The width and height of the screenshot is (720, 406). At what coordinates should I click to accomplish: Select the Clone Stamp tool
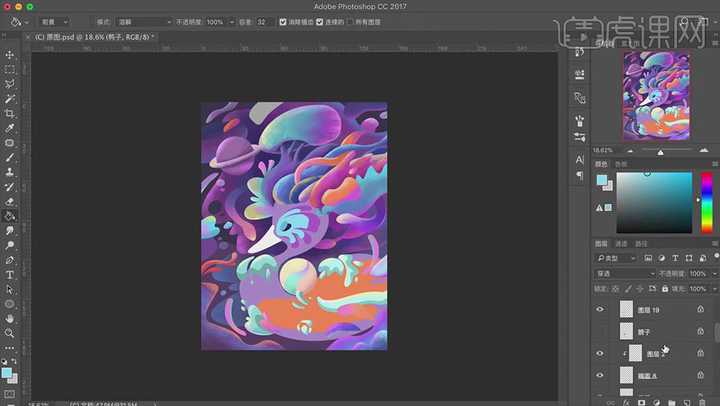pos(9,172)
